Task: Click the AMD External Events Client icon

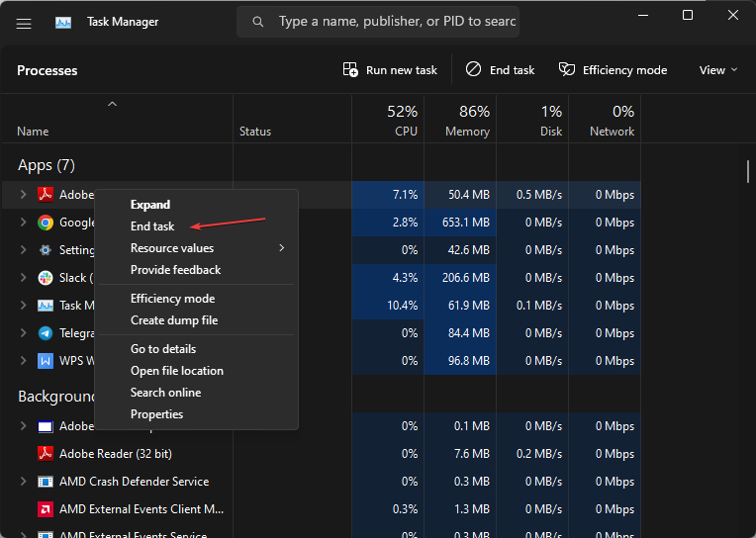Action: [x=45, y=509]
